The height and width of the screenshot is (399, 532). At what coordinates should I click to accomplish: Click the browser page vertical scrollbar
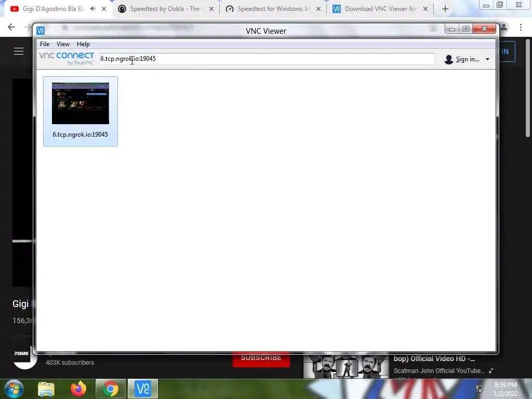[x=528, y=88]
